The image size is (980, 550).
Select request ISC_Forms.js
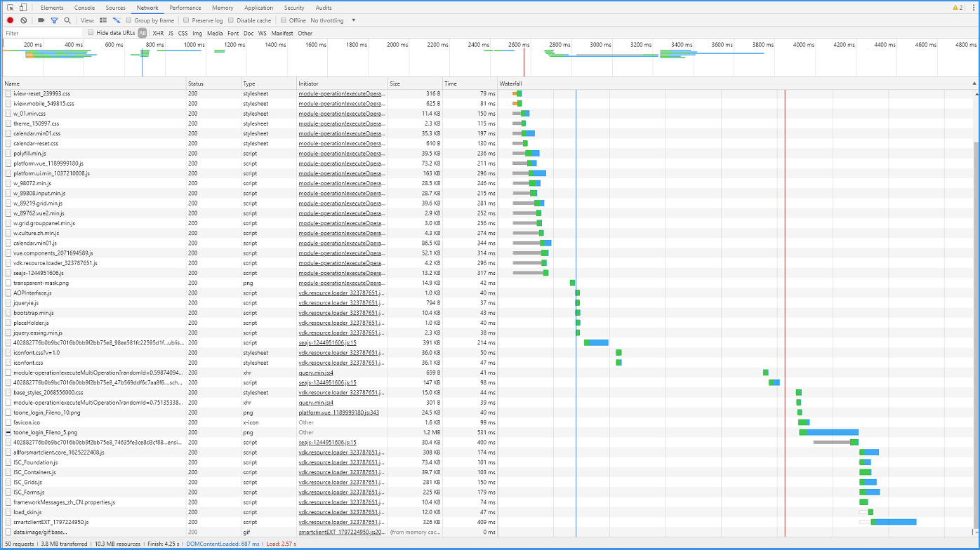[29, 492]
